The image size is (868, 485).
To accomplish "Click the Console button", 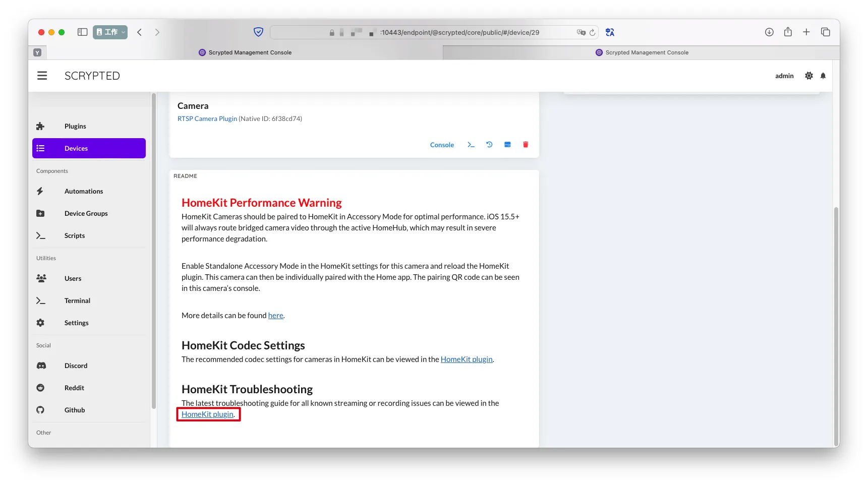I will pos(442,145).
